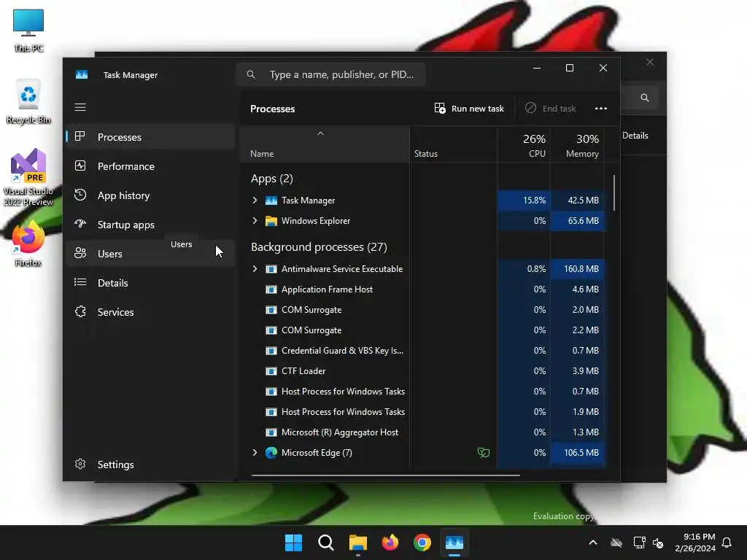Switch to the Processes page
This screenshot has width=747, height=560.
point(150,136)
